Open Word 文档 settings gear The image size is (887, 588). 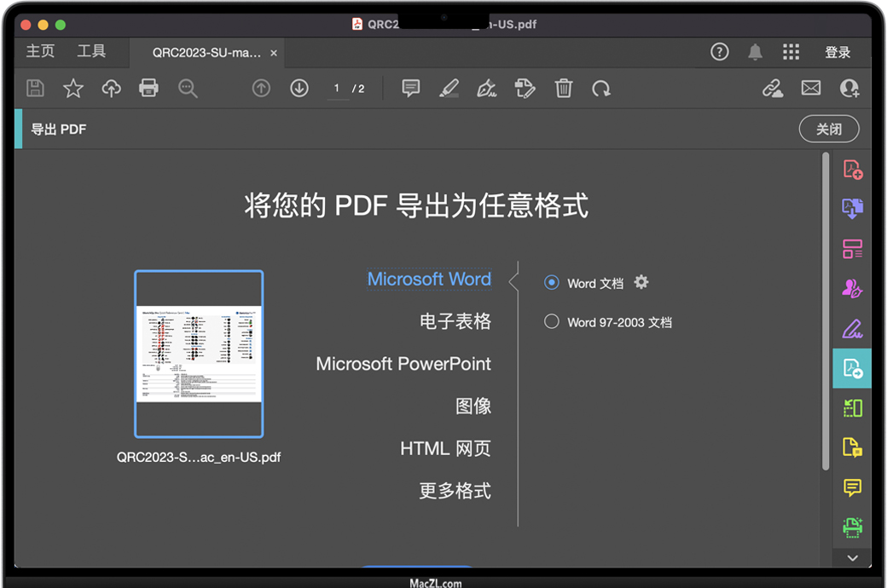(x=641, y=283)
